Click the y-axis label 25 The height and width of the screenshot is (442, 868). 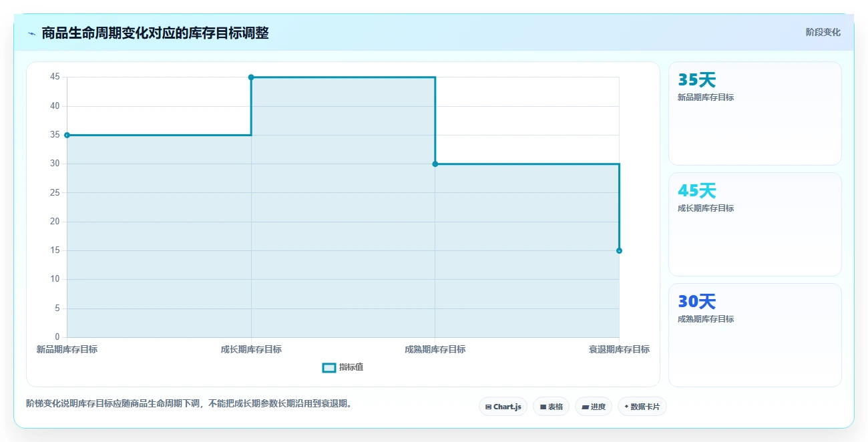point(55,192)
